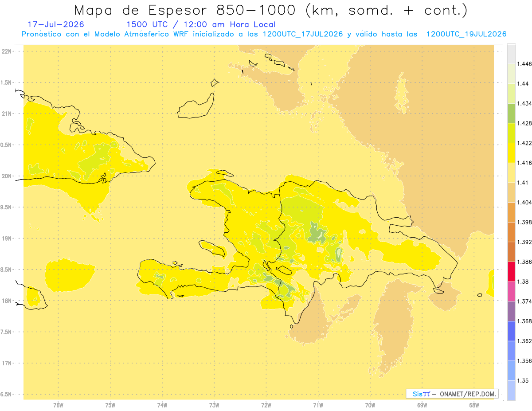The width and height of the screenshot is (532, 411).
Task: Pick the bright yellow 1.416–1.422 legend swatch
Action: tap(511, 153)
